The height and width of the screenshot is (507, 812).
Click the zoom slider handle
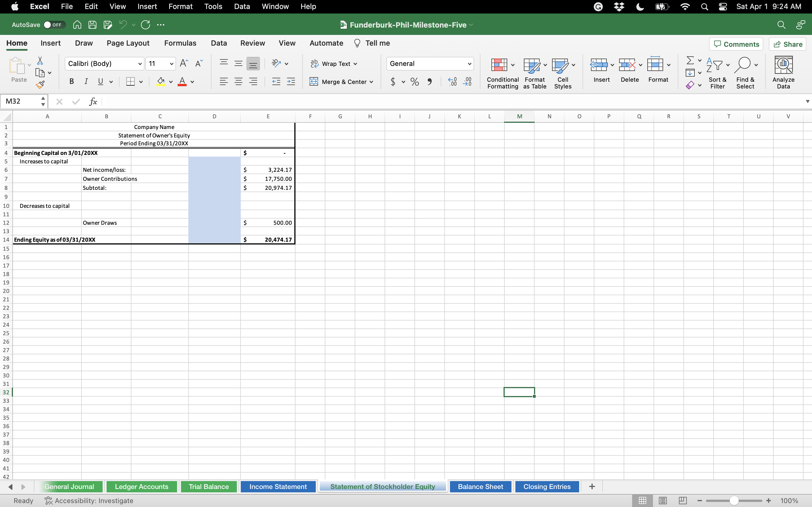point(734,500)
